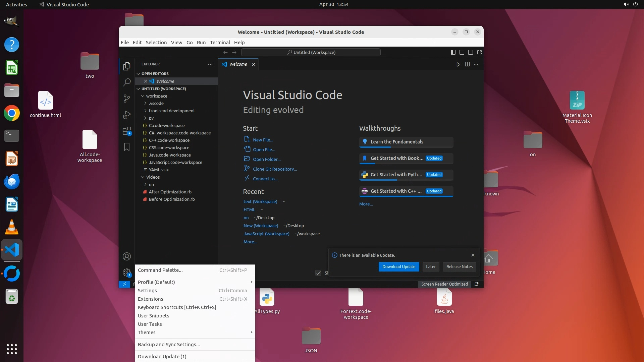Image resolution: width=644 pixels, height=362 pixels.
Task: Toggle the bottom panel layout icon
Action: 462,52
